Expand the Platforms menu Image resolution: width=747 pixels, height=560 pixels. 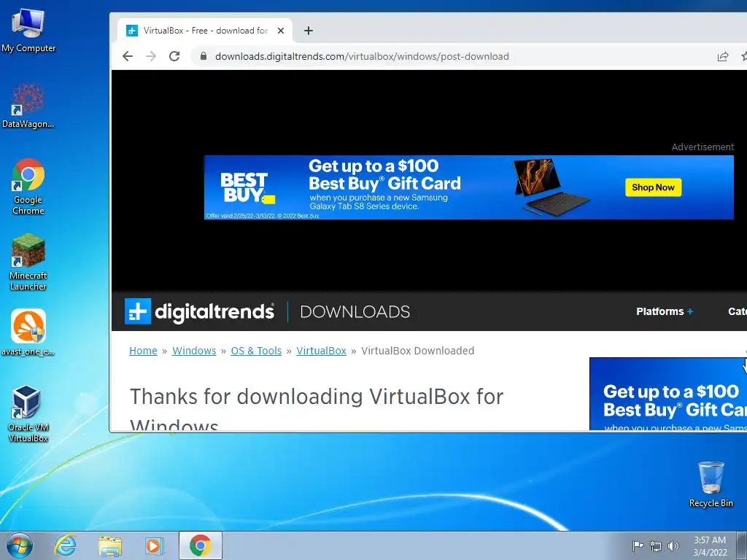pos(665,311)
